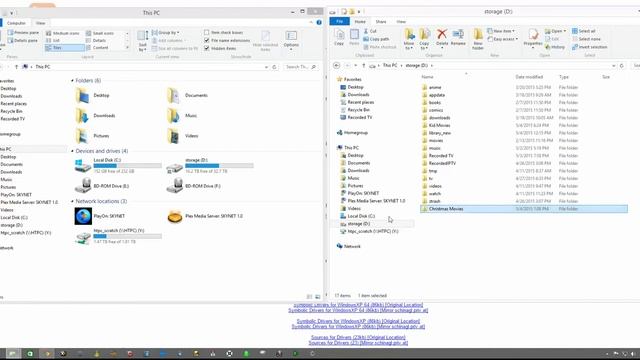Click the Copy icon in the Clipboard group
This screenshot has height=360, width=640.
(339, 37)
